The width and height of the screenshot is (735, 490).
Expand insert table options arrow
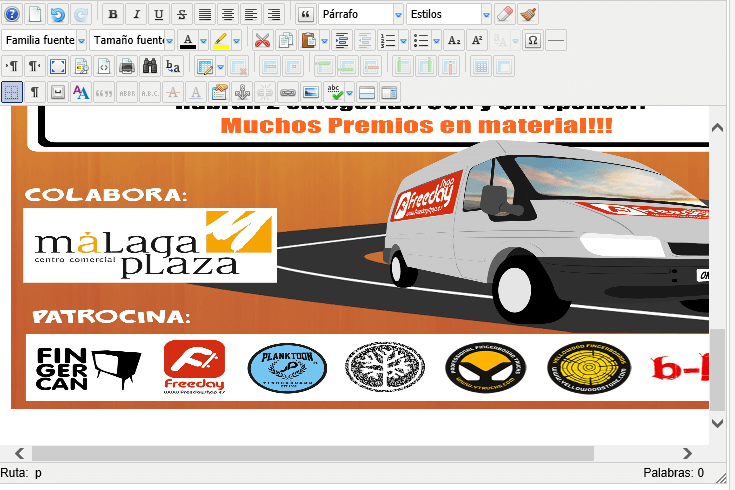point(220,67)
